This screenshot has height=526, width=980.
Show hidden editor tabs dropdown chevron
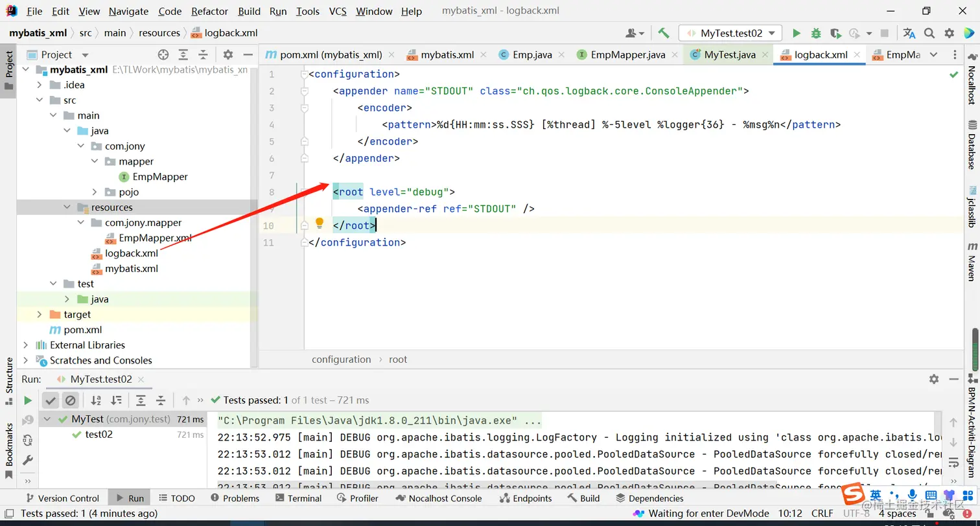point(934,55)
